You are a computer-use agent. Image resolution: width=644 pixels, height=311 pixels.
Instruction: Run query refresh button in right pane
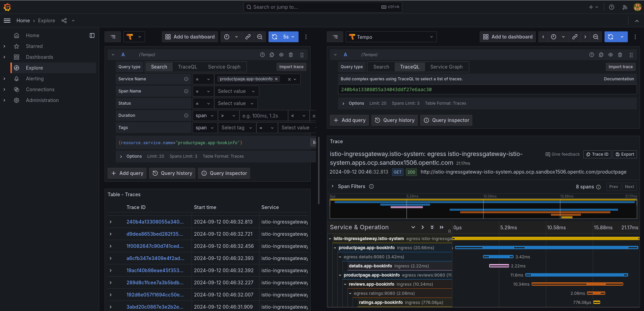tap(611, 37)
